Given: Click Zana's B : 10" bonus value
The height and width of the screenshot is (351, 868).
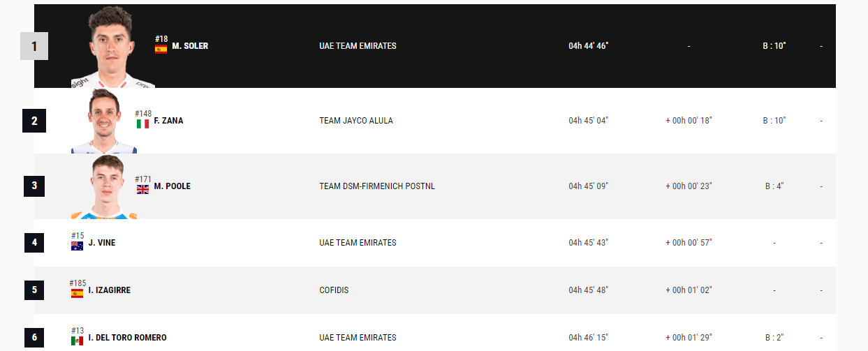Looking at the screenshot, I should (x=774, y=121).
